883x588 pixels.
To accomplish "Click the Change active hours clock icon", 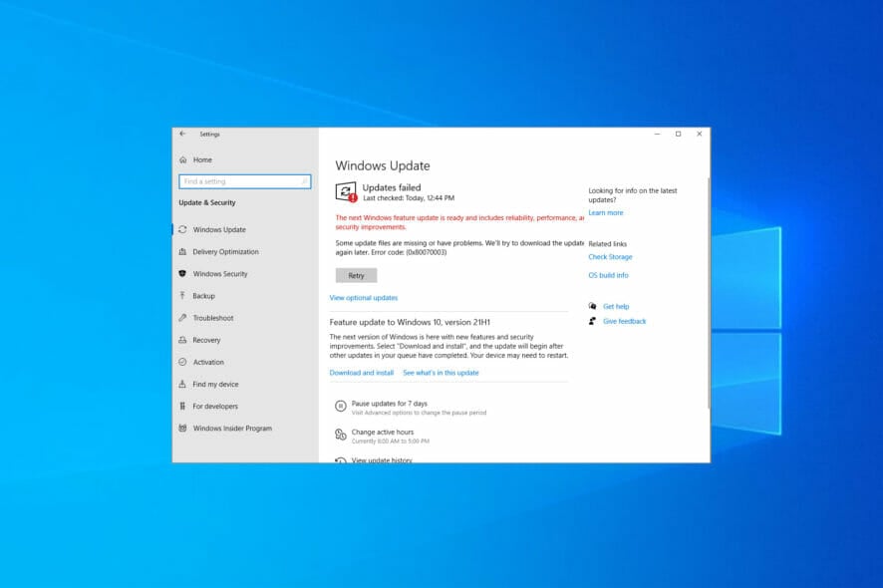I will coord(340,435).
